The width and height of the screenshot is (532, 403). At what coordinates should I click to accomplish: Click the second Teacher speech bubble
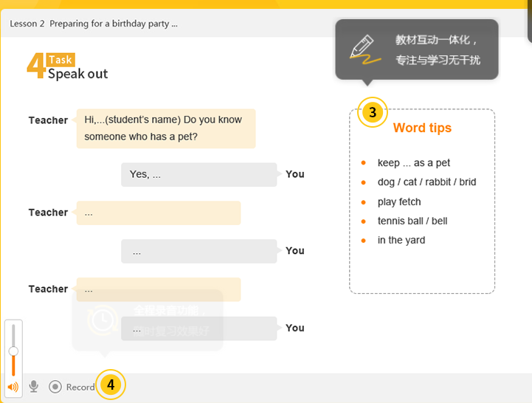click(159, 213)
